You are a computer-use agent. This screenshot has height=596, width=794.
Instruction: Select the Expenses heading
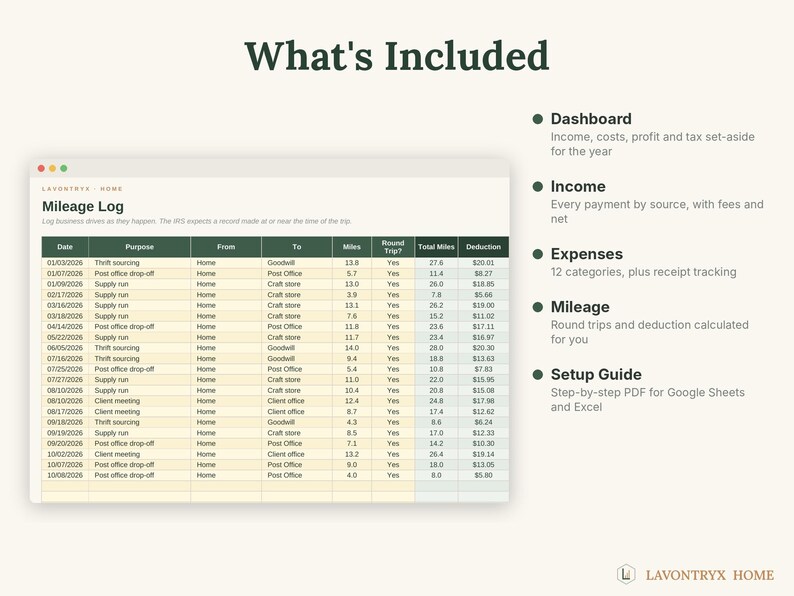click(x=586, y=254)
